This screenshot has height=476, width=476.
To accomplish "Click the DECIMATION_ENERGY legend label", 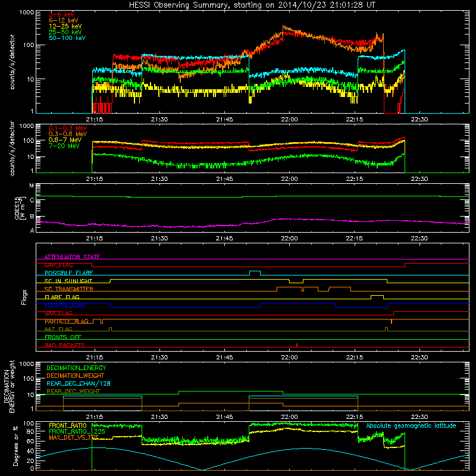I will [76, 368].
